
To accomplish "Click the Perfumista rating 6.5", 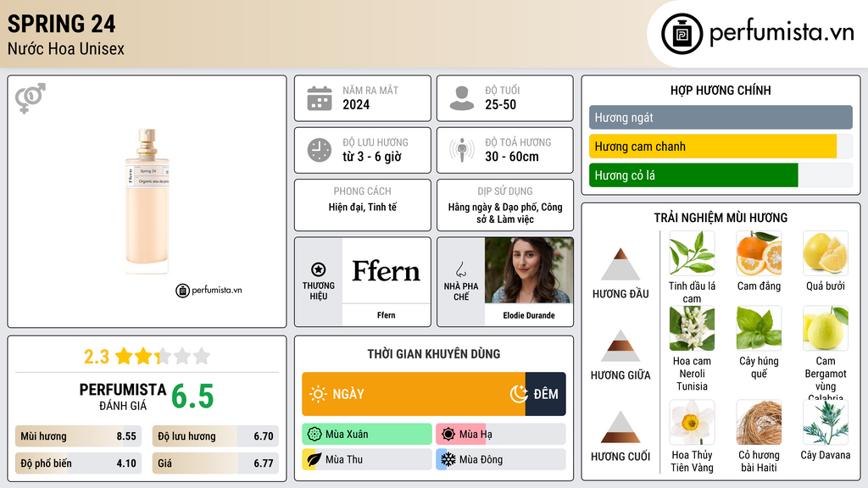I will tap(192, 396).
